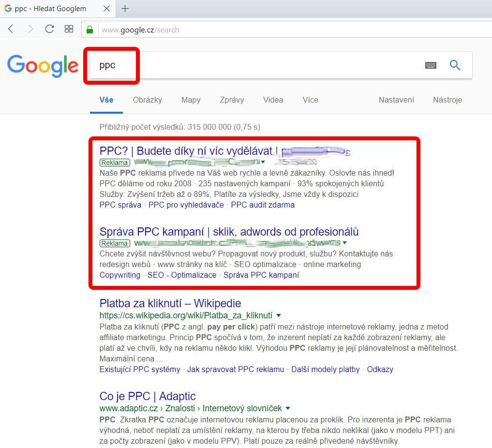This screenshot has height=448, width=492.
Task: Open a new tab with the plus button
Action: (125, 9)
